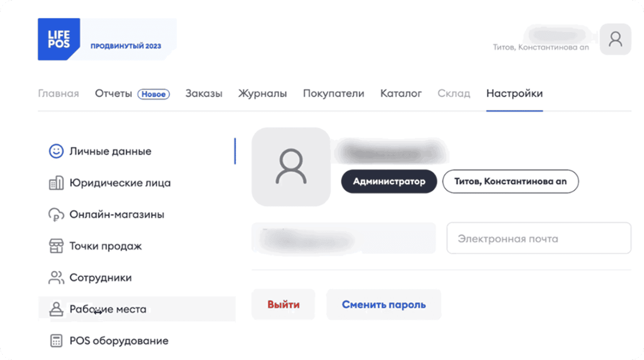Click the Выйти button to log out
Screen dimensions: 644x360
284,304
